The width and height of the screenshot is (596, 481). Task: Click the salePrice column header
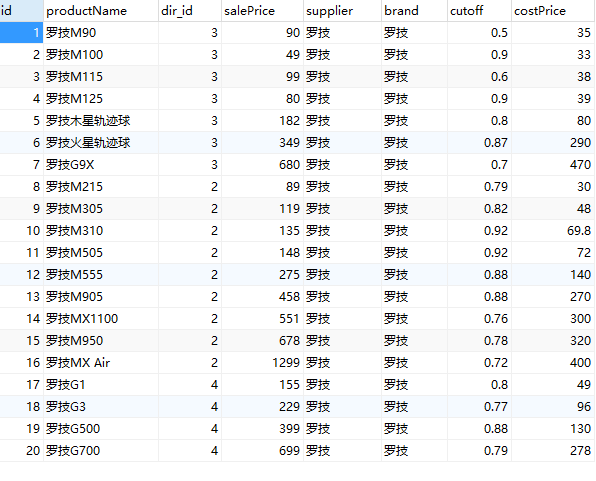(x=262, y=11)
